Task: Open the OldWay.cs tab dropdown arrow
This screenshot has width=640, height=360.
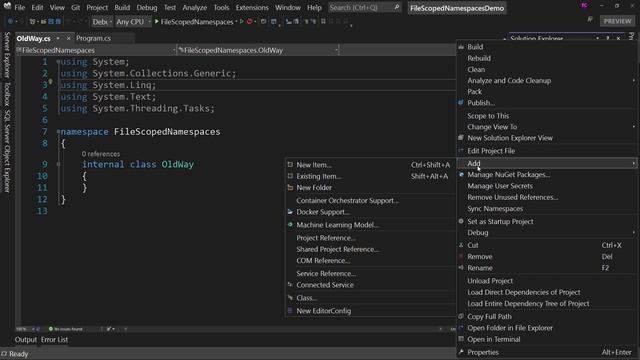Action: click(58, 38)
